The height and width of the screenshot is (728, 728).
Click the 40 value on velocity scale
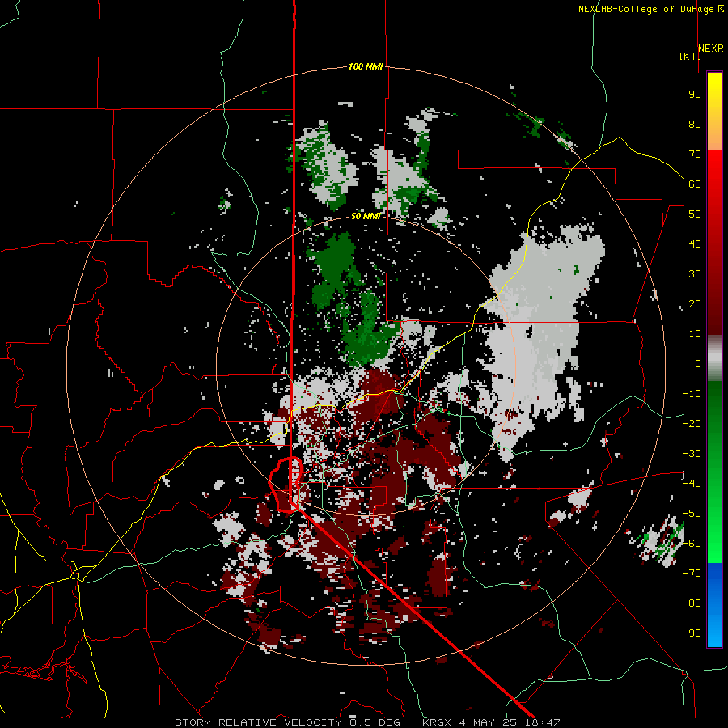pyautogui.click(x=695, y=243)
